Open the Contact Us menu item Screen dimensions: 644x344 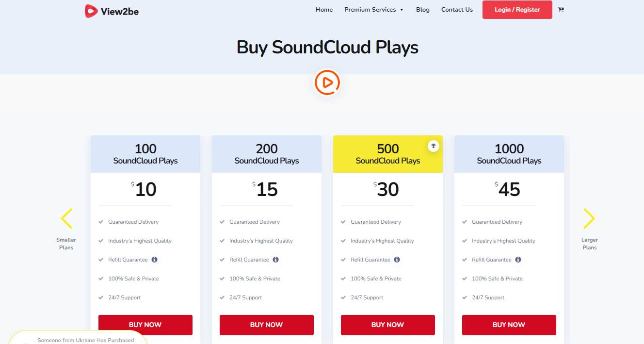point(457,10)
